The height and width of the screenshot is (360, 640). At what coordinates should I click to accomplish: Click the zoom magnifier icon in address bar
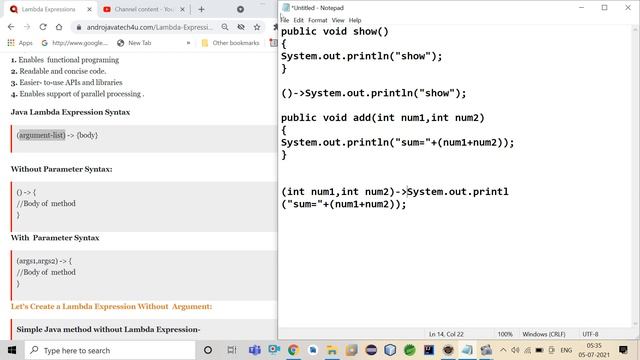click(225, 27)
